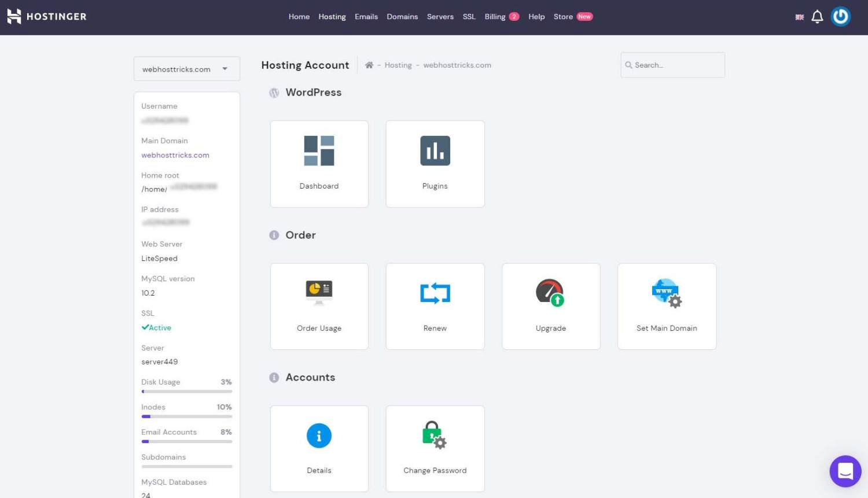Open the Change Password icon
Viewport: 868px width, 498px height.
(x=435, y=436)
